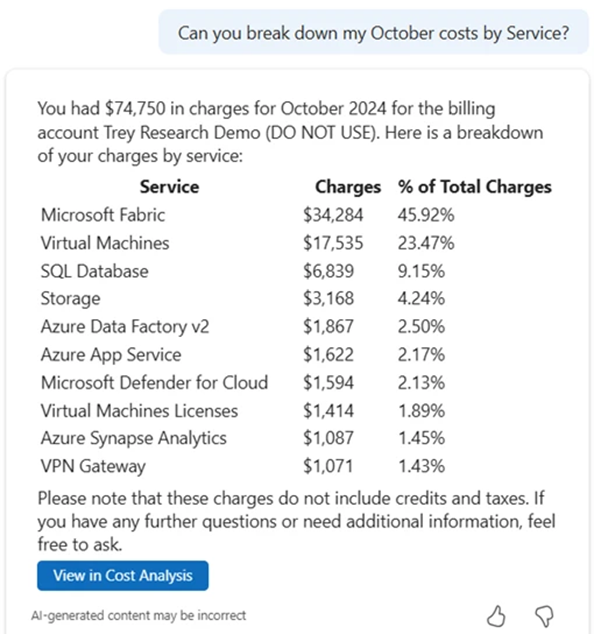
Task: Click the Virtual Machines Licenses entry
Action: [139, 411]
